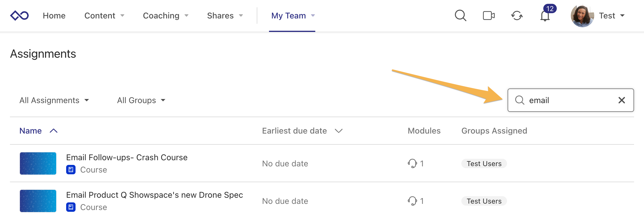This screenshot has width=644, height=215.
Task: Click the video recording camera icon
Action: [x=488, y=16]
